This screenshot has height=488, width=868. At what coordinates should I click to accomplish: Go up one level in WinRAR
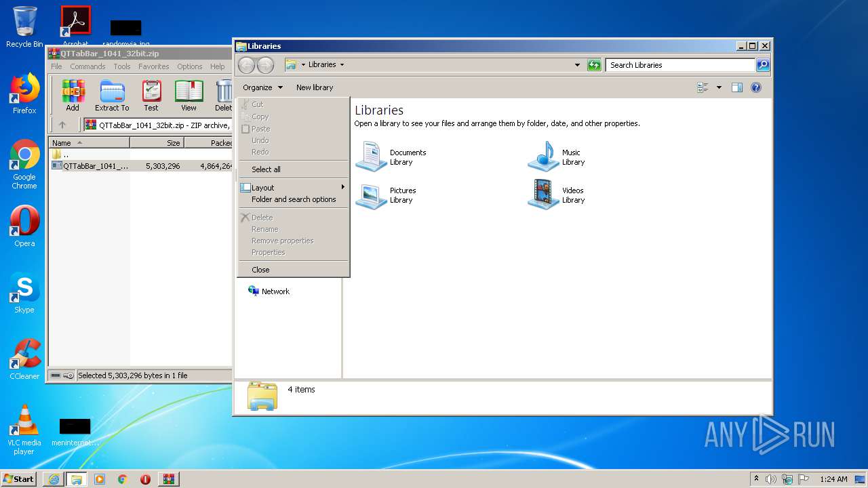pos(62,125)
